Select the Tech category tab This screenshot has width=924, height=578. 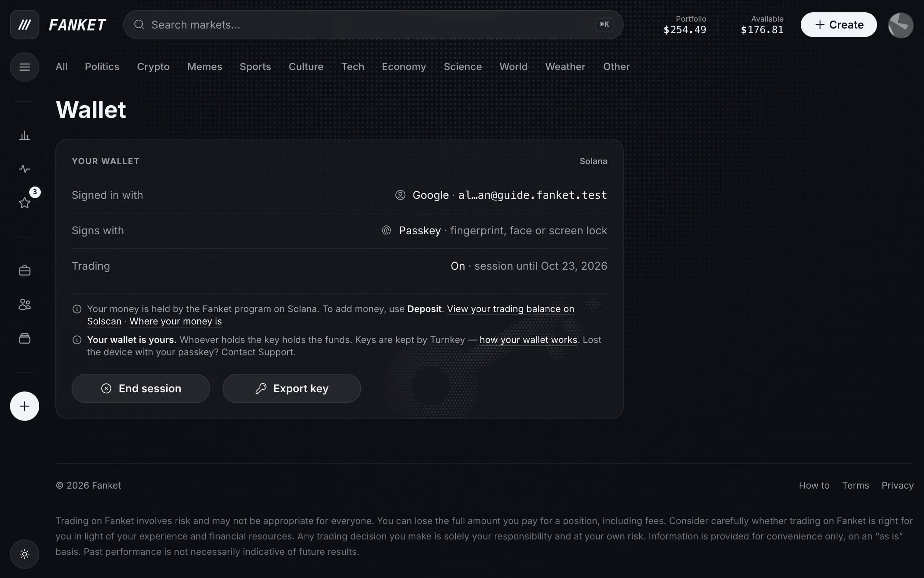(x=353, y=67)
